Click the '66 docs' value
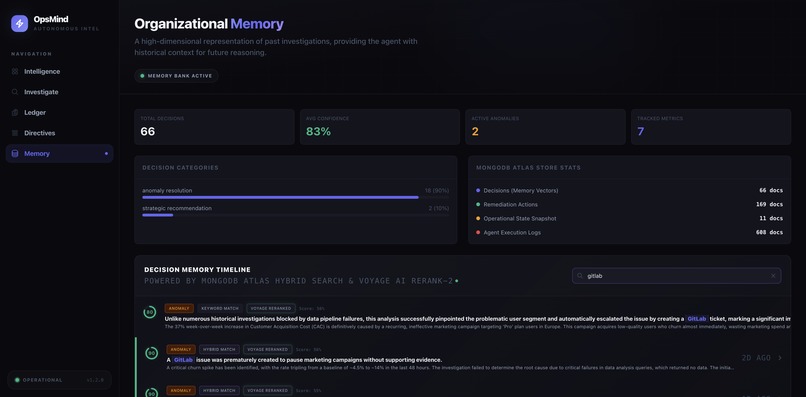The image size is (806, 397). (x=771, y=190)
